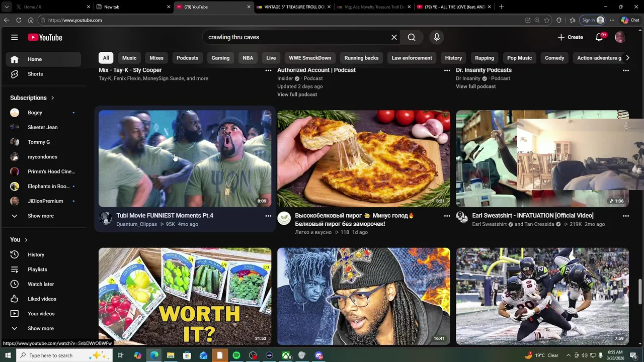This screenshot has height=362, width=644.
Task: Select the Law enforcement chip
Action: tap(412, 58)
